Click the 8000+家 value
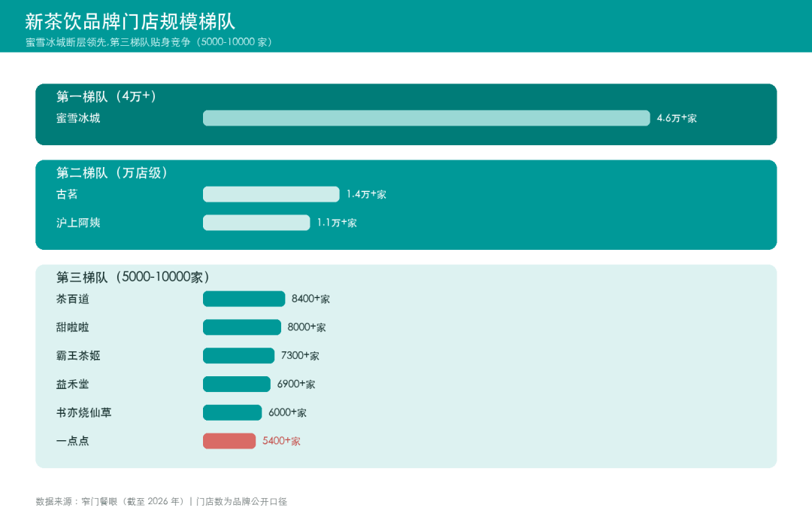Image resolution: width=812 pixels, height=523 pixels. pos(307,327)
